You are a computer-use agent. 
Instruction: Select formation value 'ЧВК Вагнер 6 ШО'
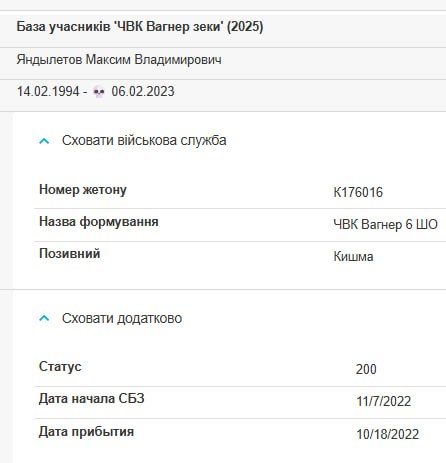pyautogui.click(x=386, y=224)
